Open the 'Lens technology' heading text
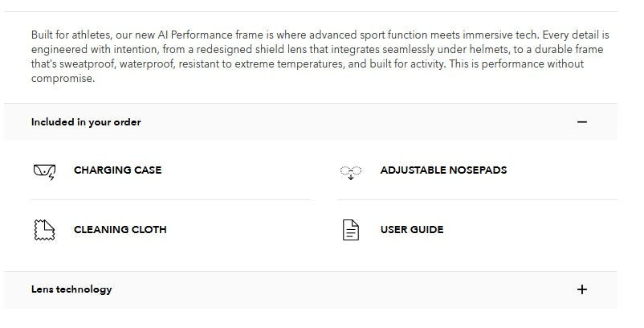Screen dimensions: 644x328 [71, 289]
